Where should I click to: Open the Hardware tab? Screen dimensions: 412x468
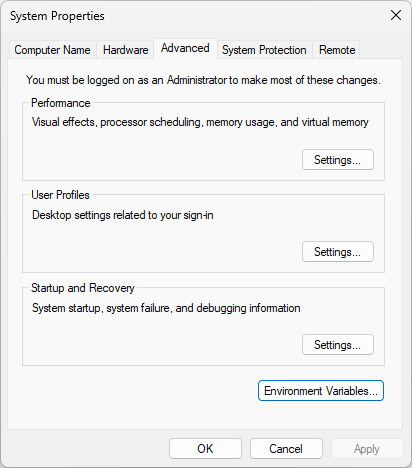coord(125,50)
